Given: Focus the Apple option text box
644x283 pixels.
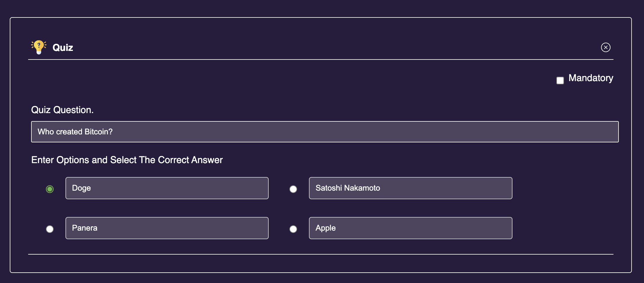Looking at the screenshot, I should [411, 228].
